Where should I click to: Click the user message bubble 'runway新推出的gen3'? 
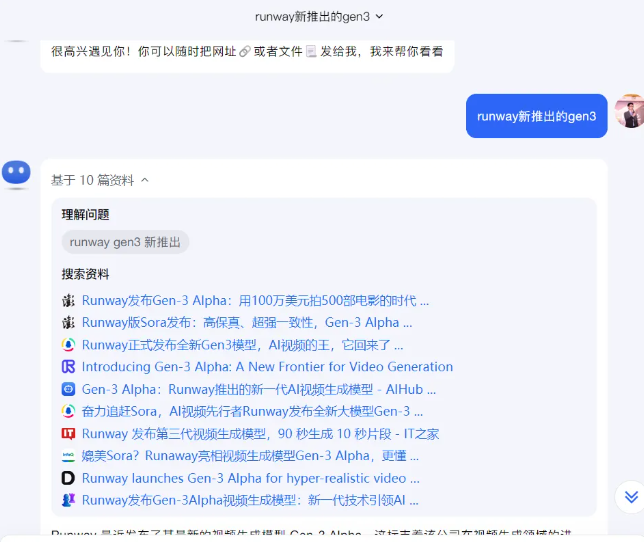coord(536,116)
